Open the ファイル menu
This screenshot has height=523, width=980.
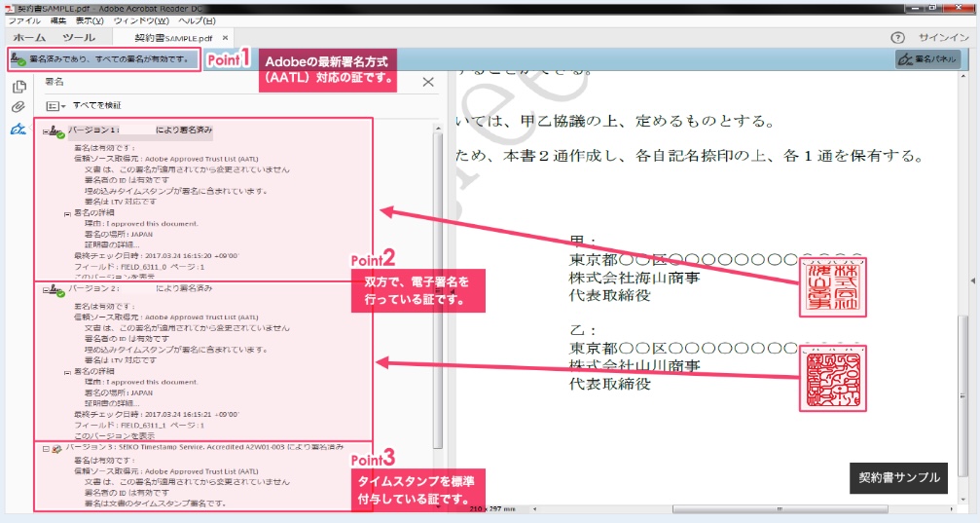[x=23, y=20]
